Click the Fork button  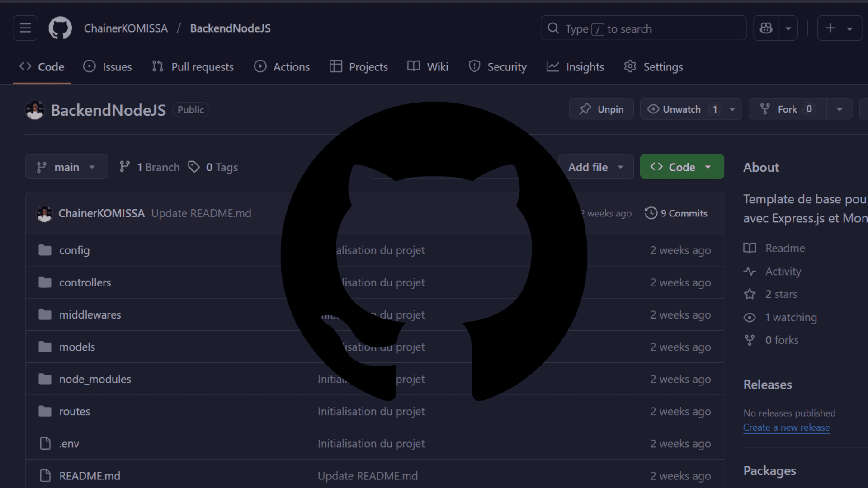coord(787,109)
